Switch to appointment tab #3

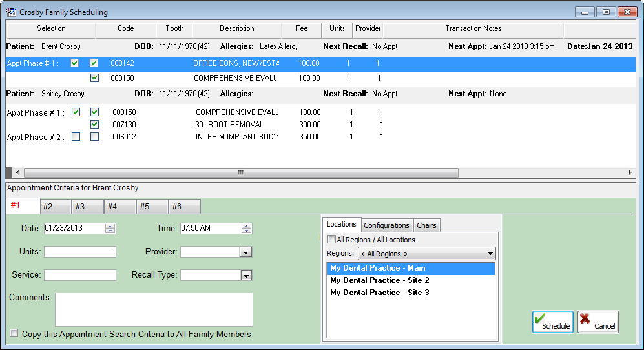[88, 206]
